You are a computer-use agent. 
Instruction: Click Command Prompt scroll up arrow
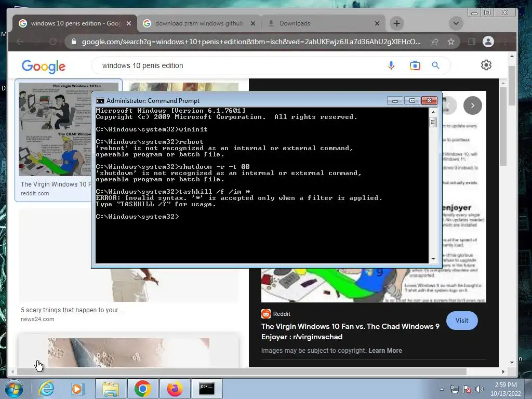pos(433,112)
